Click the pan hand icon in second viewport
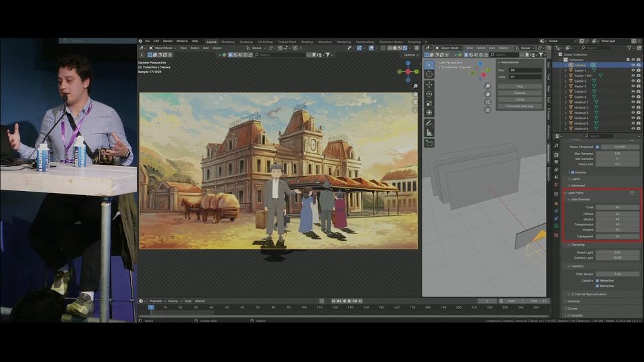This screenshot has width=644, height=362. pyautogui.click(x=488, y=94)
